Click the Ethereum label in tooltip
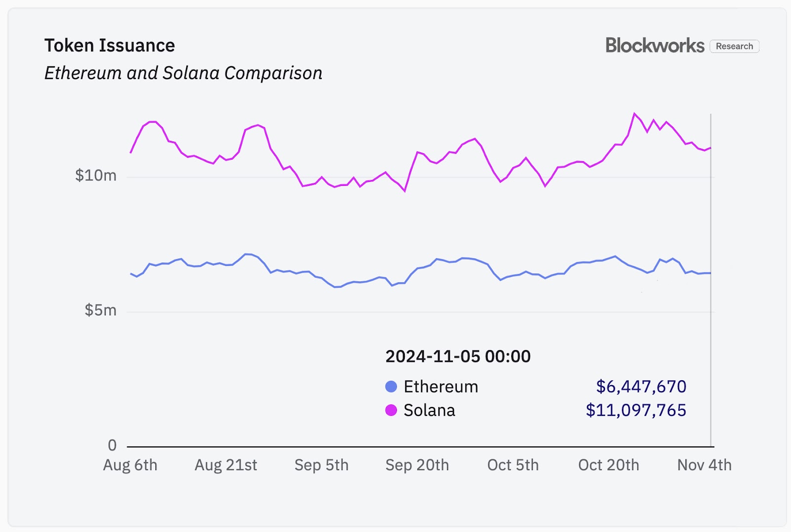 tap(441, 387)
